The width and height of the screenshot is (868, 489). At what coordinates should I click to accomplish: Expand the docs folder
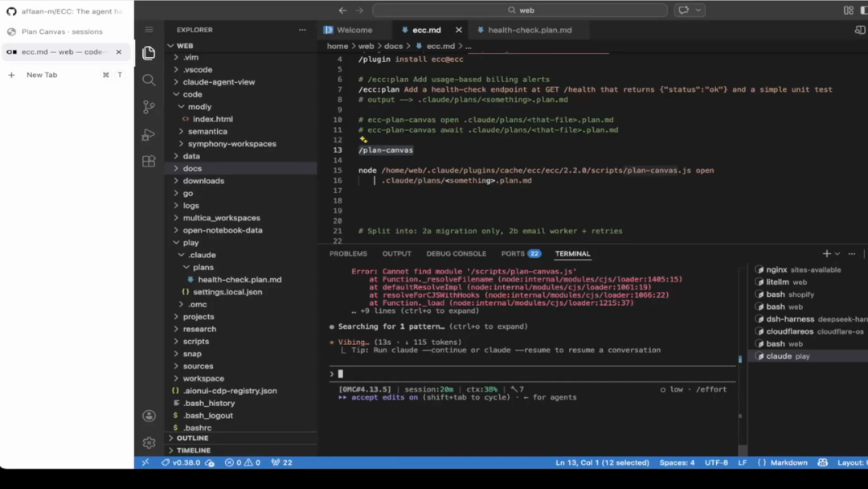coord(241,168)
